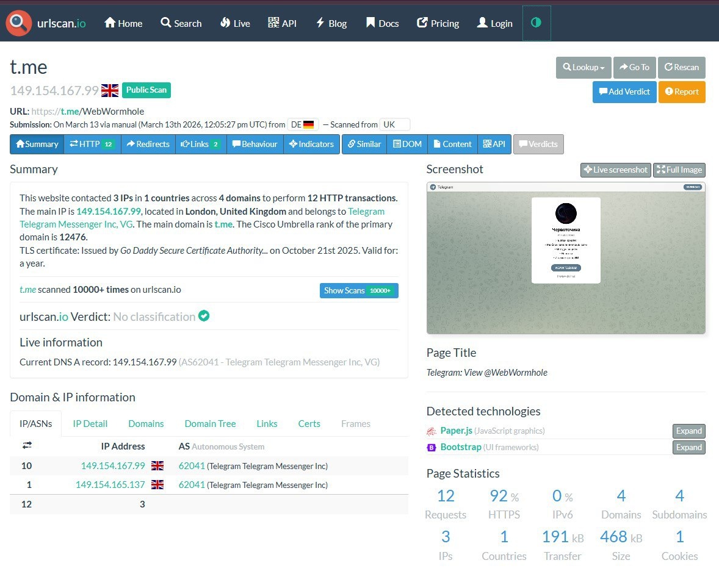Image resolution: width=719 pixels, height=588 pixels.
Task: Open the Links tab under Domain info
Action: tap(267, 423)
